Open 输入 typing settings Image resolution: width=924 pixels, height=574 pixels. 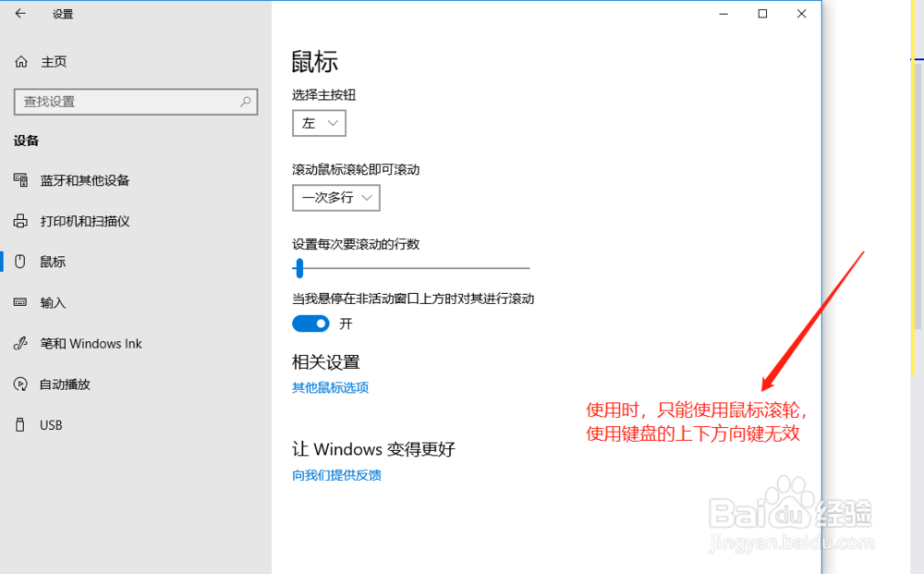click(53, 303)
